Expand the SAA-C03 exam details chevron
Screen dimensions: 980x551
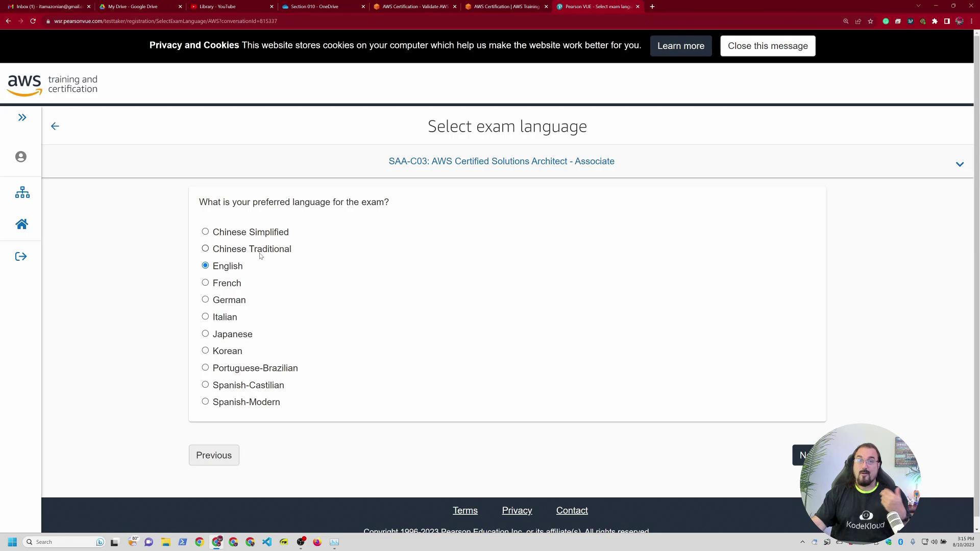[960, 164]
